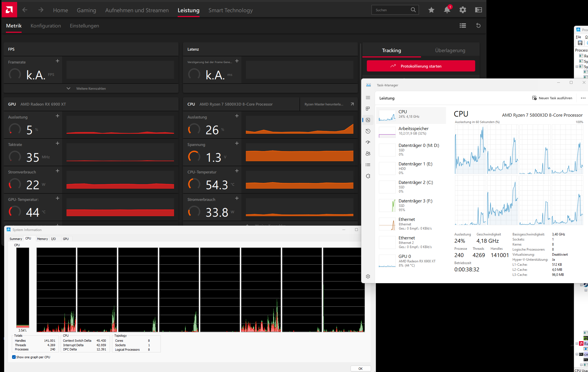Open notifications bell icon
588x372 pixels.
pos(447,10)
